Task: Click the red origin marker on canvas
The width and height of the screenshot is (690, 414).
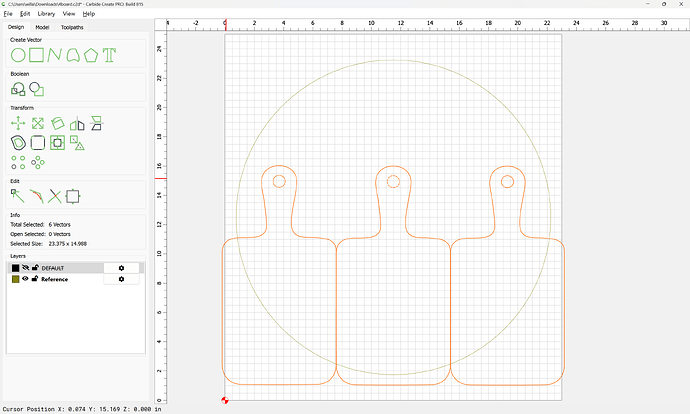Action: pos(225,400)
